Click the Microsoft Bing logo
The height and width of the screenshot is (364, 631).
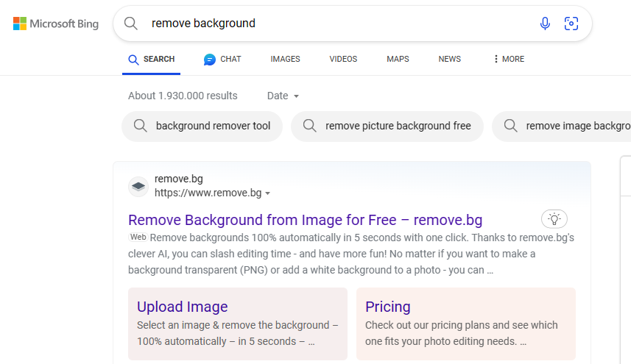coord(55,24)
